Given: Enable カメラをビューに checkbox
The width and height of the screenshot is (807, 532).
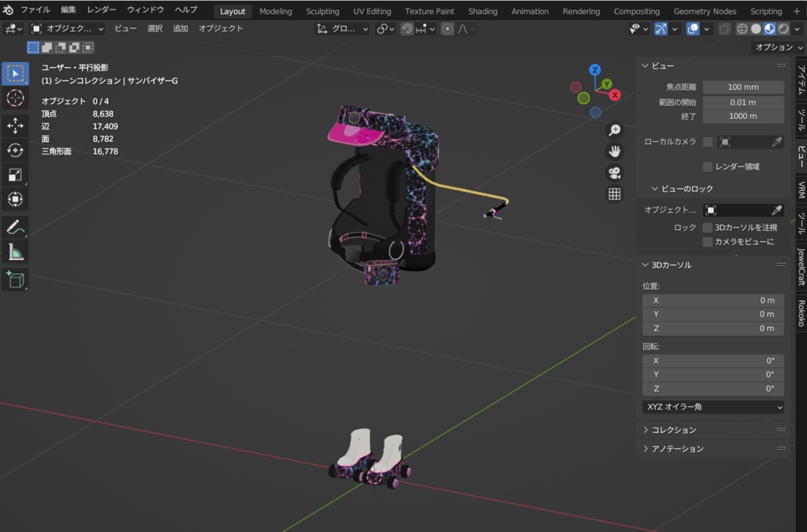Looking at the screenshot, I should [708, 242].
